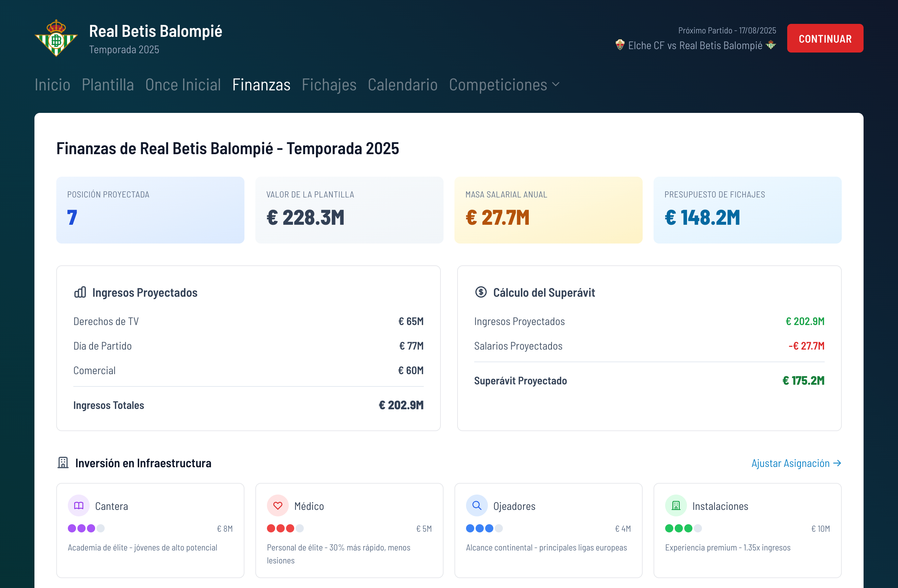The height and width of the screenshot is (588, 898).
Task: Click the Cantera book icon
Action: pyautogui.click(x=78, y=505)
